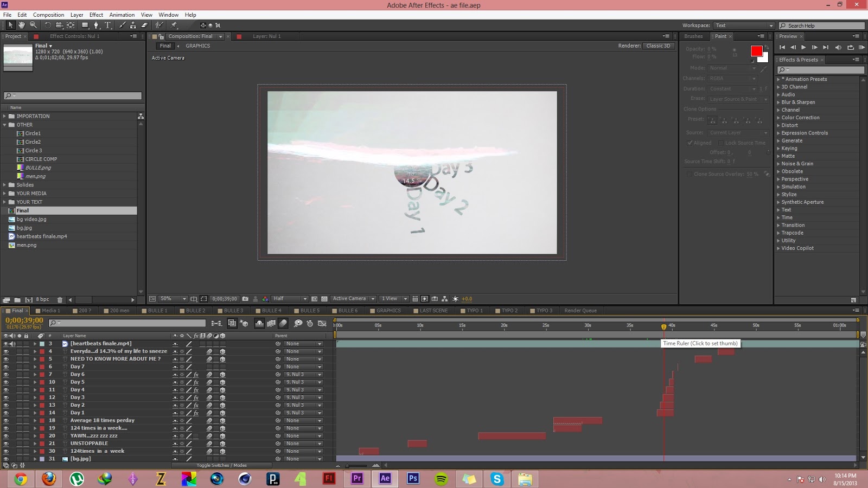Click Toggle Switches / Modes button
This screenshot has width=868, height=488.
pyautogui.click(x=221, y=465)
